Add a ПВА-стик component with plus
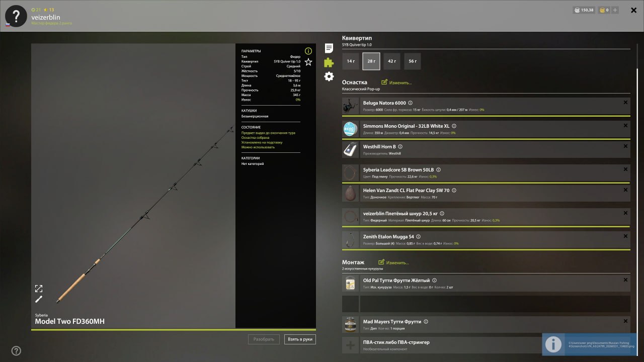This screenshot has height=362, width=644. 350,345
